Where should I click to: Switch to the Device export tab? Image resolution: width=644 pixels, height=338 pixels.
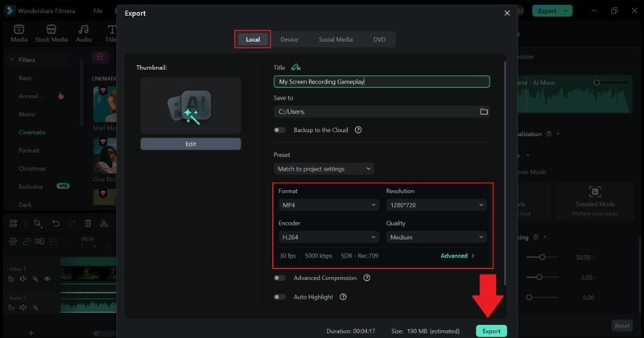coord(289,39)
